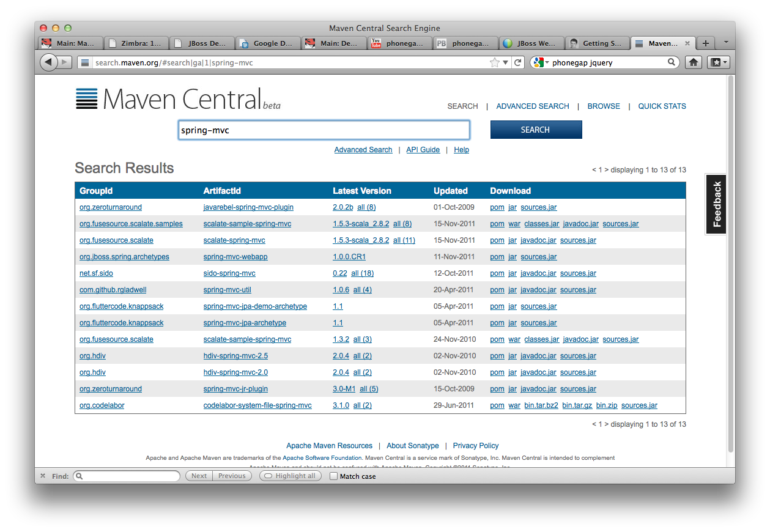Download pom for spring-mvc-util
Viewport: 770px width, 532px height.
coord(497,290)
